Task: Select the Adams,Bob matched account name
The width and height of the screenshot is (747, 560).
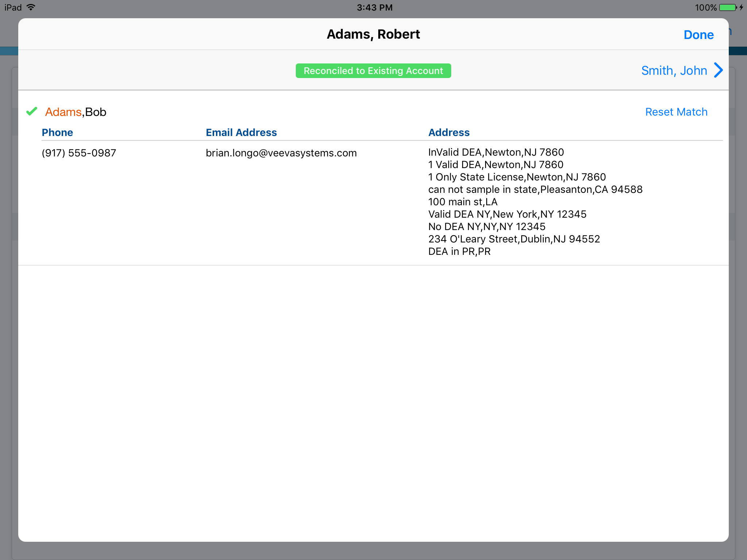Action: pos(76,112)
